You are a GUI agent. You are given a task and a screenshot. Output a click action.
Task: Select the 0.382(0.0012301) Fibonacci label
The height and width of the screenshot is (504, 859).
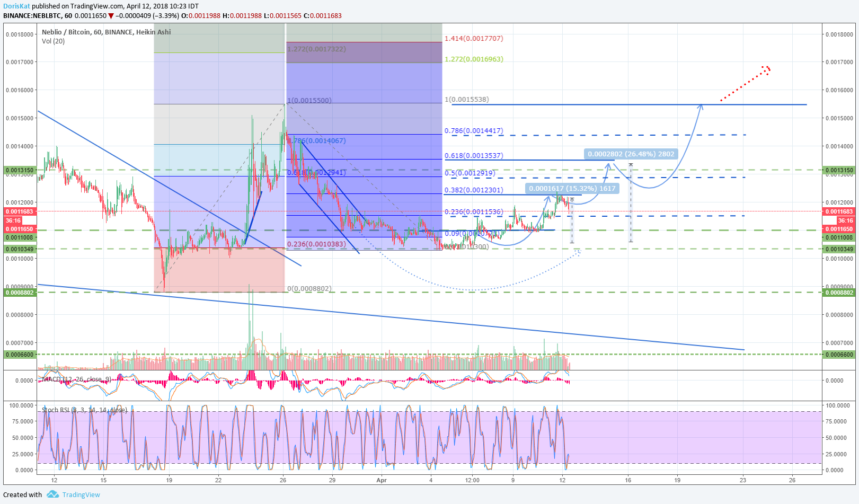click(x=474, y=190)
